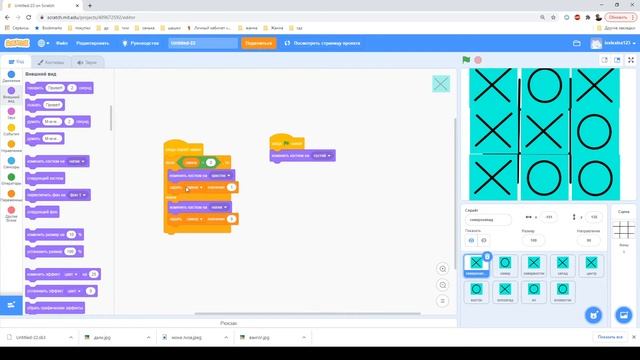Click the sprite x position field
This screenshot has width=640, height=360.
pos(549,217)
